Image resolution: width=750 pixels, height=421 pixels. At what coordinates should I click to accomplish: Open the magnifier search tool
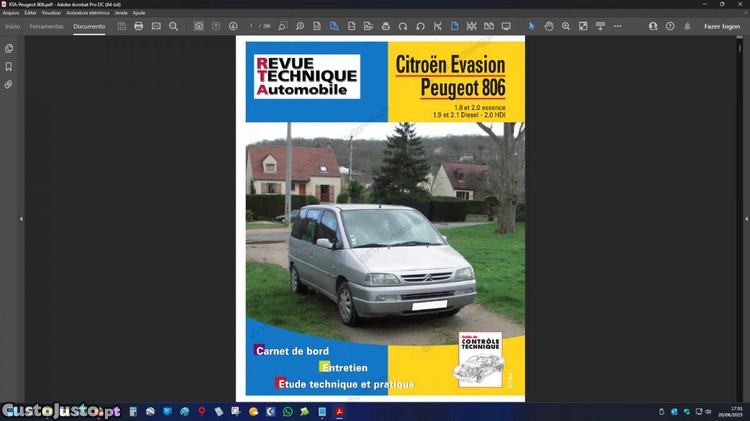tap(174, 26)
